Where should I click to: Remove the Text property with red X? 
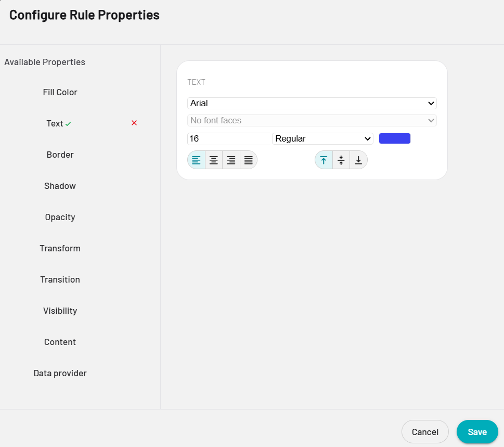[134, 123]
